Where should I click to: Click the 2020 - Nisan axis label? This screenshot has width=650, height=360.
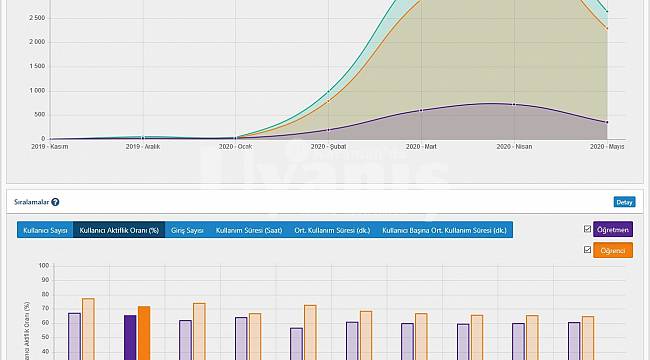click(514, 147)
